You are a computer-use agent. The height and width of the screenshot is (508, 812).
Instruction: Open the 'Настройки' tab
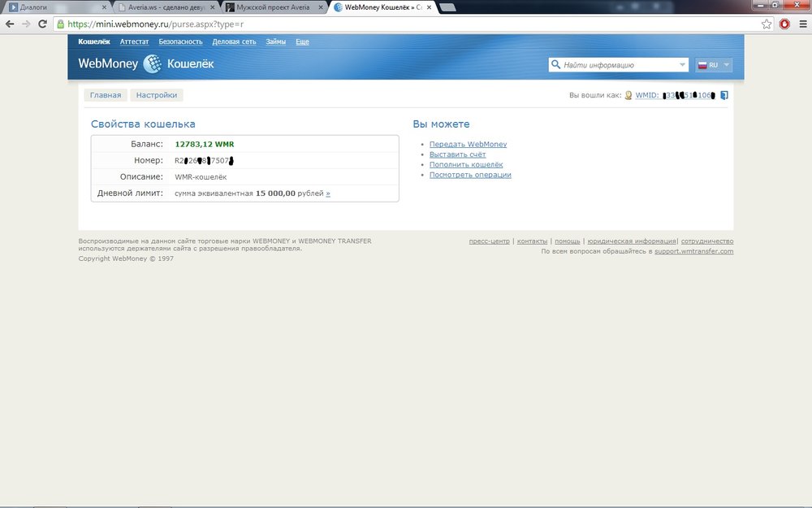157,95
